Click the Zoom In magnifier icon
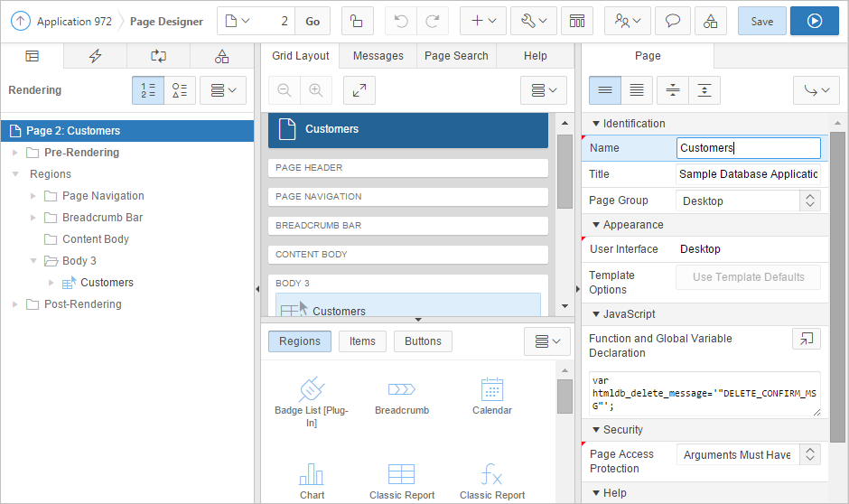 [x=315, y=90]
